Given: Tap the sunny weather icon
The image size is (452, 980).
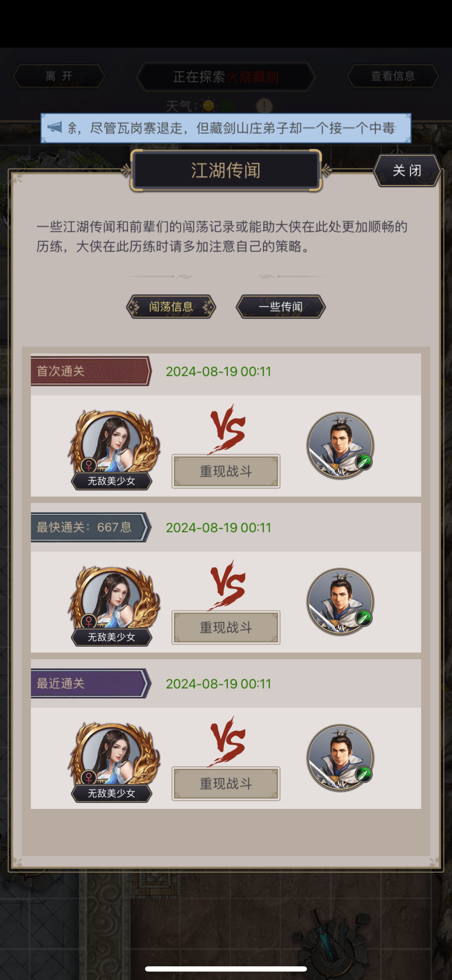Looking at the screenshot, I should tap(208, 106).
